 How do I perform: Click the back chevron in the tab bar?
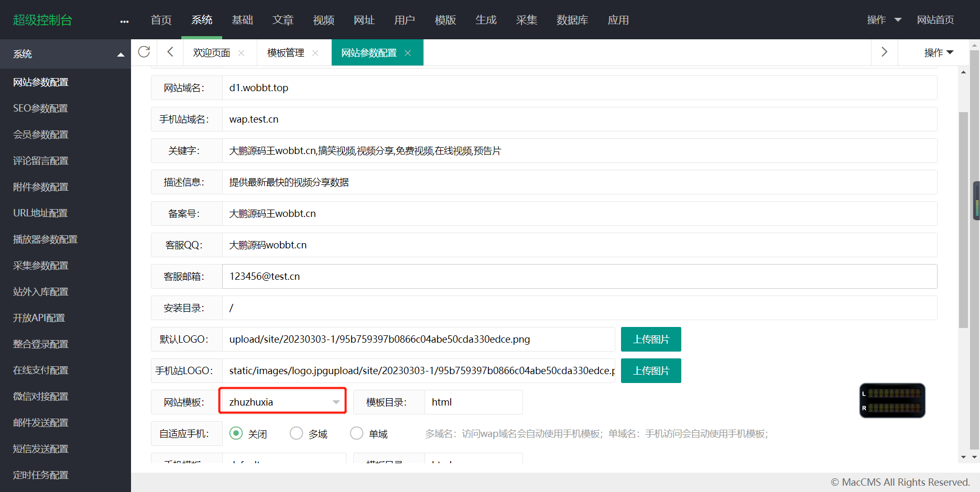(169, 52)
